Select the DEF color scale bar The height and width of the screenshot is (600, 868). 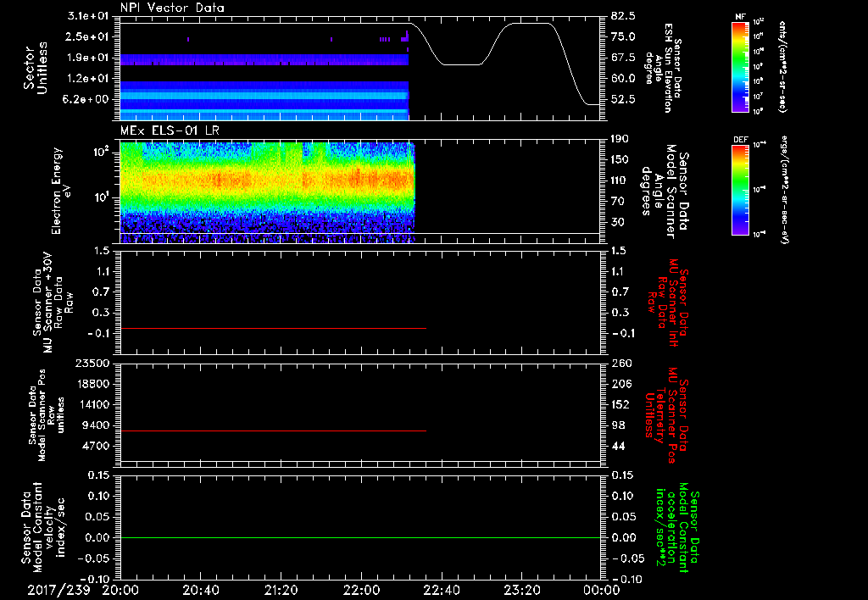740,191
